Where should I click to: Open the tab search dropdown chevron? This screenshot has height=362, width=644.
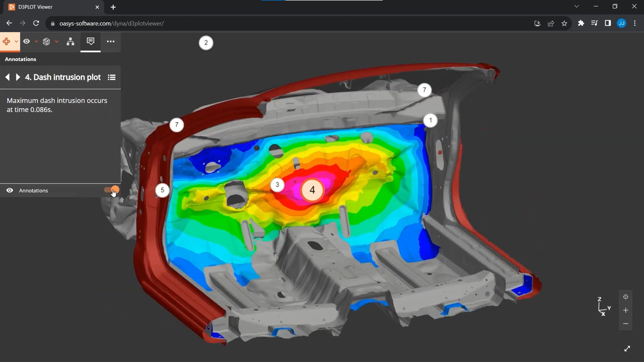coord(577,7)
